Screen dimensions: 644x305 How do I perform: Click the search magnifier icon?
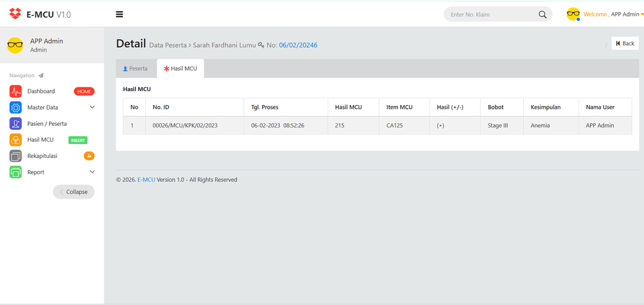coord(543,14)
